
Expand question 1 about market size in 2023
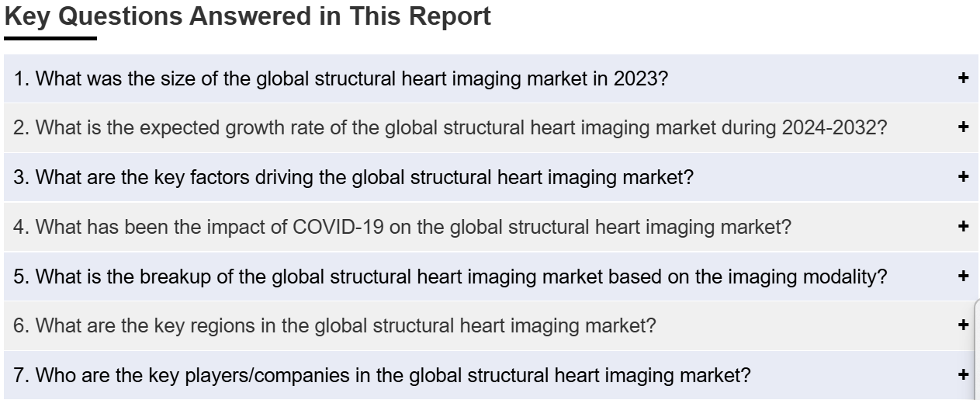pos(340,78)
